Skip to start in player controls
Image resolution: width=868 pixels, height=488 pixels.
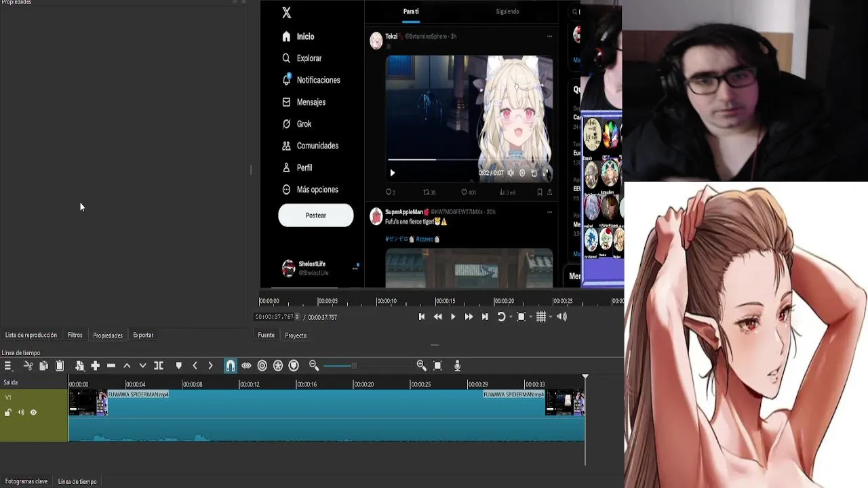point(422,317)
